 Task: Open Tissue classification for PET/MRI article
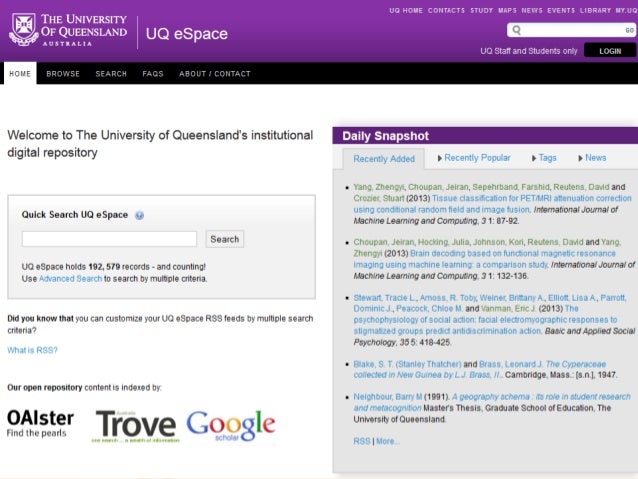coord(492,204)
